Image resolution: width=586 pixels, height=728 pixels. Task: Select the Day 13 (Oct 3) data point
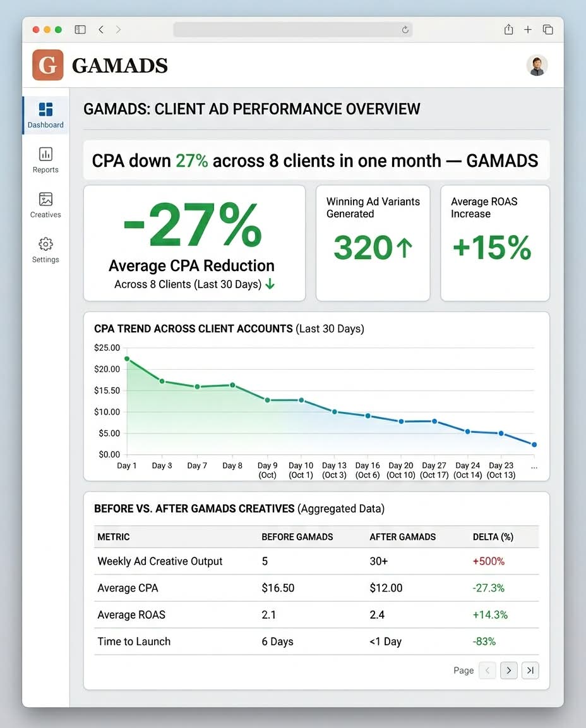tap(335, 412)
